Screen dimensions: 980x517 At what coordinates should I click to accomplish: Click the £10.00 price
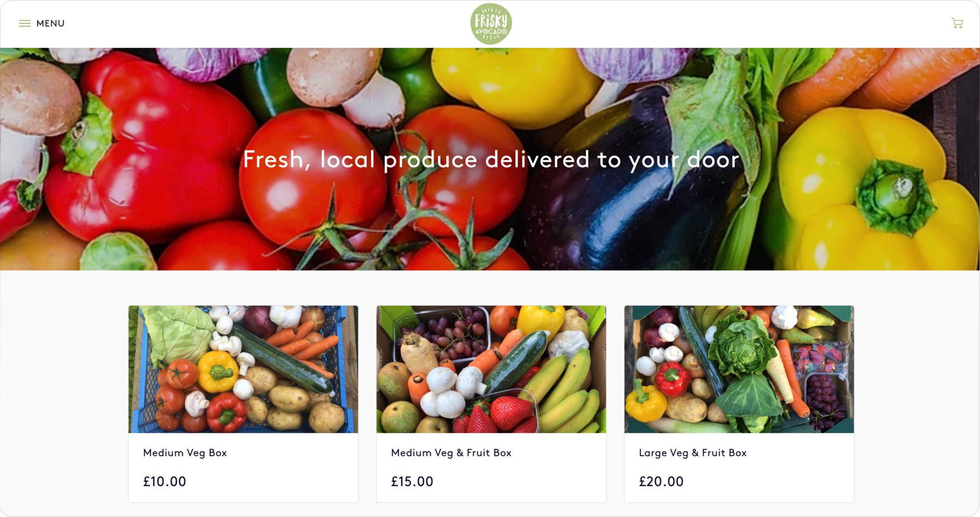tap(165, 482)
